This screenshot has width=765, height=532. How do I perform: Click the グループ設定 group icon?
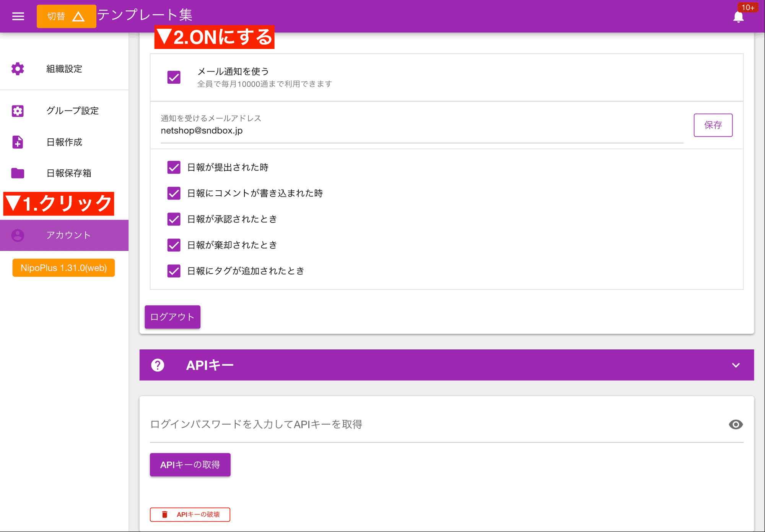(18, 110)
